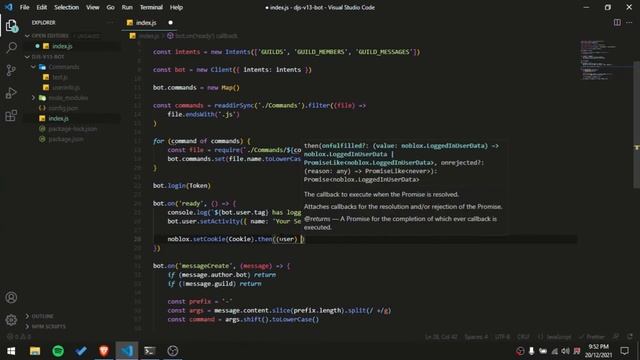Open Brave browser from taskbar
This screenshot has height=360, width=640.
click(x=104, y=351)
